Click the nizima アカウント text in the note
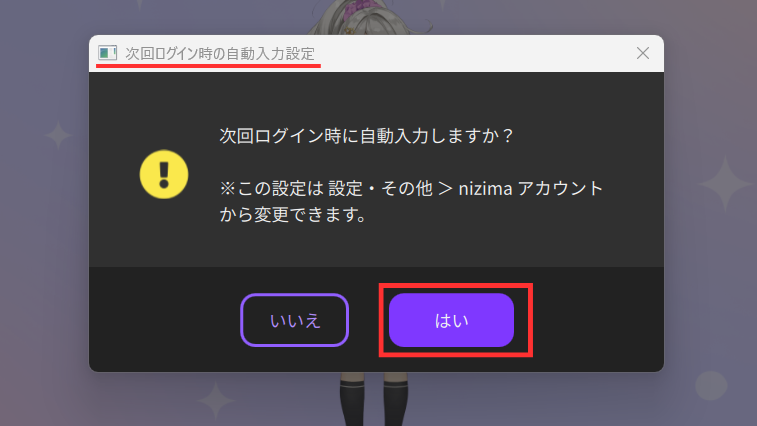This screenshot has height=426, width=757. tap(530, 188)
